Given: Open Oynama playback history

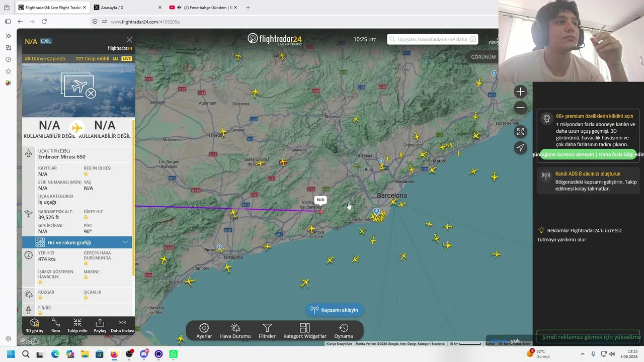Looking at the screenshot, I should point(344,331).
